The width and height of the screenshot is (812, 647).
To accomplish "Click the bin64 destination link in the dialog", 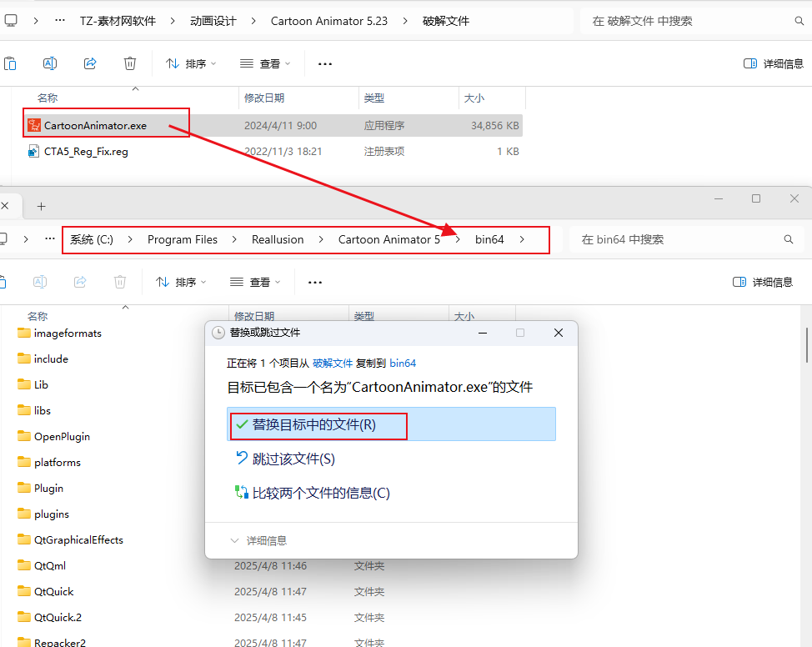I will [403, 364].
